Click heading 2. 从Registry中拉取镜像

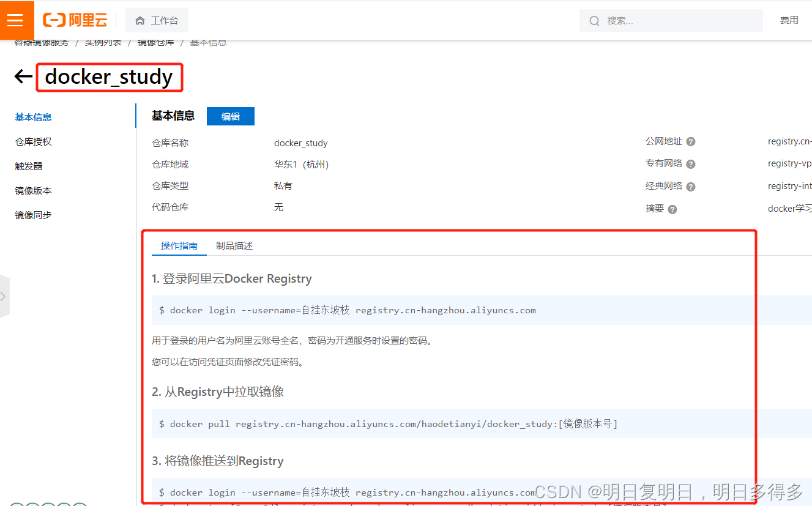(x=218, y=392)
